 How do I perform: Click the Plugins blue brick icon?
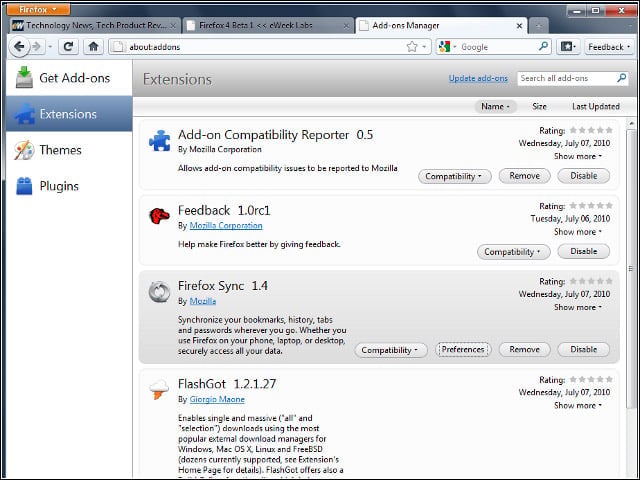(24, 186)
